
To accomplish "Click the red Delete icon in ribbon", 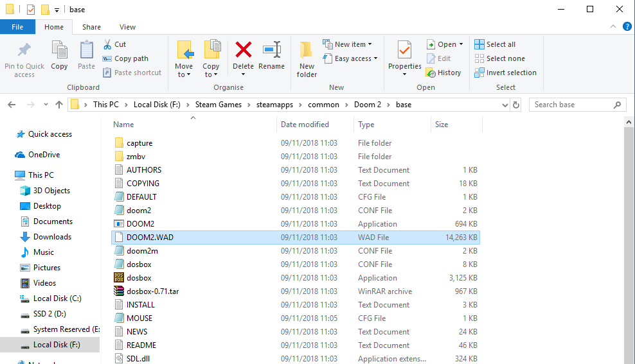I will click(x=243, y=50).
